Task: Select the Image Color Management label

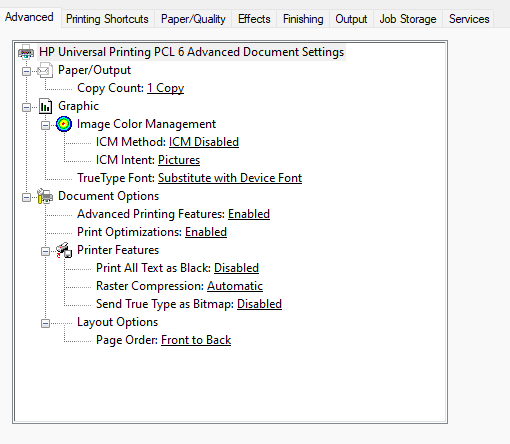Action: tap(146, 124)
